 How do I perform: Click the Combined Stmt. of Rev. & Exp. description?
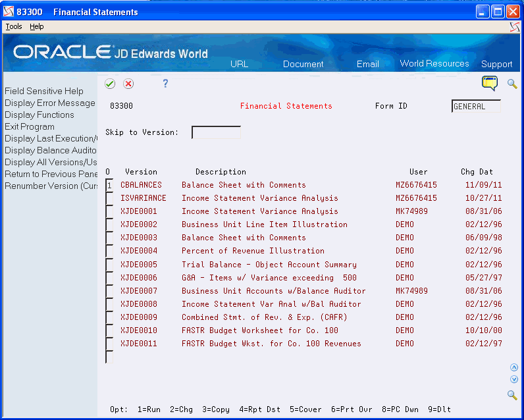265,317
